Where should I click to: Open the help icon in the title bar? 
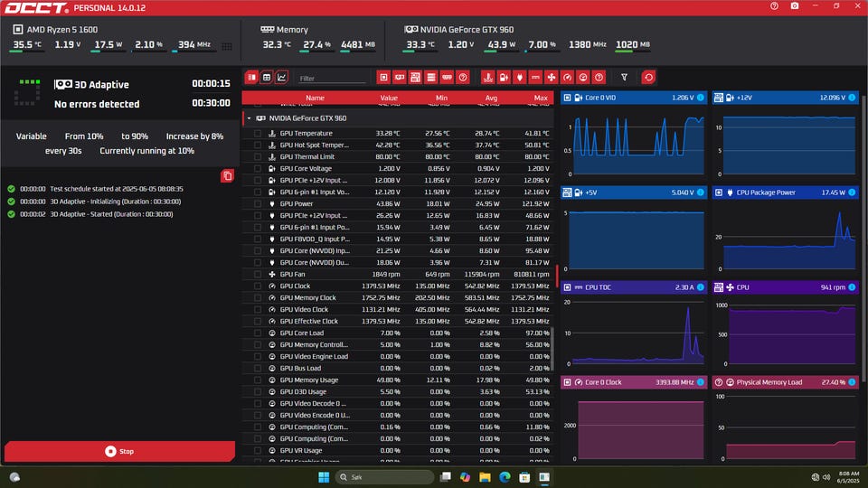(774, 6)
